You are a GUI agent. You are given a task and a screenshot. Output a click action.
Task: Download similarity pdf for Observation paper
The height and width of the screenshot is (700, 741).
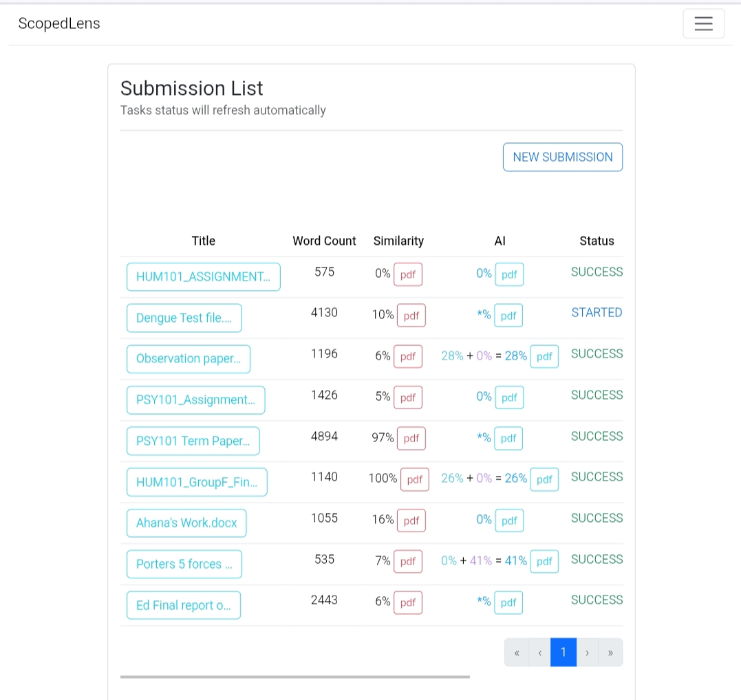408,356
